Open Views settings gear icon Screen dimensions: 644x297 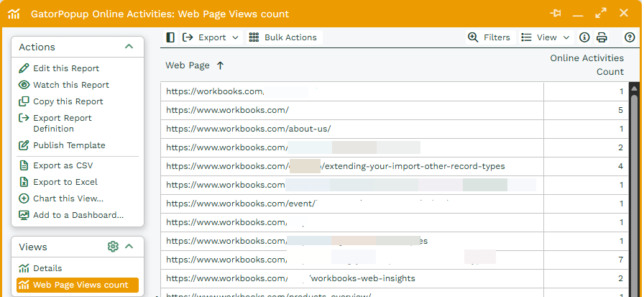tap(113, 247)
